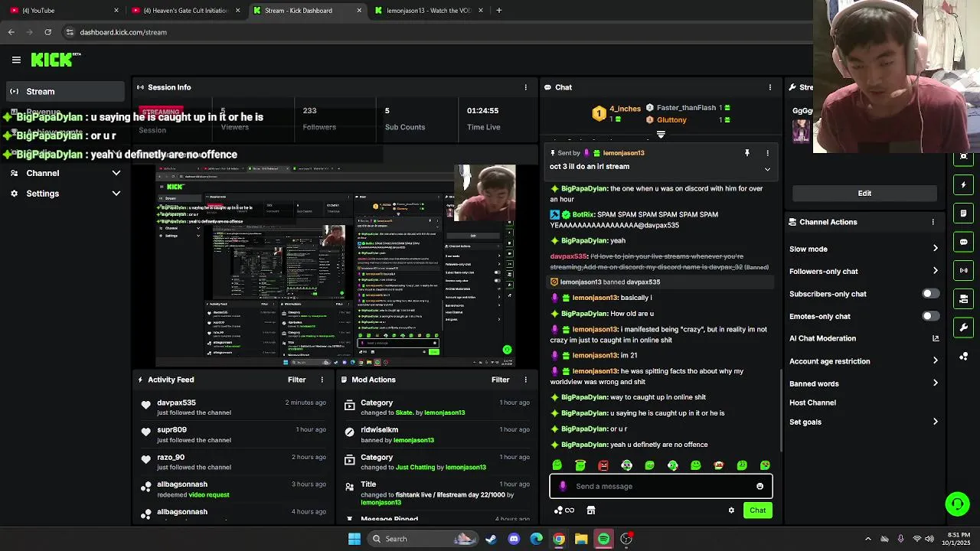The image size is (980, 551).
Task: Switch to Heaven's Gate Cult Initiation tab
Action: [x=186, y=11]
